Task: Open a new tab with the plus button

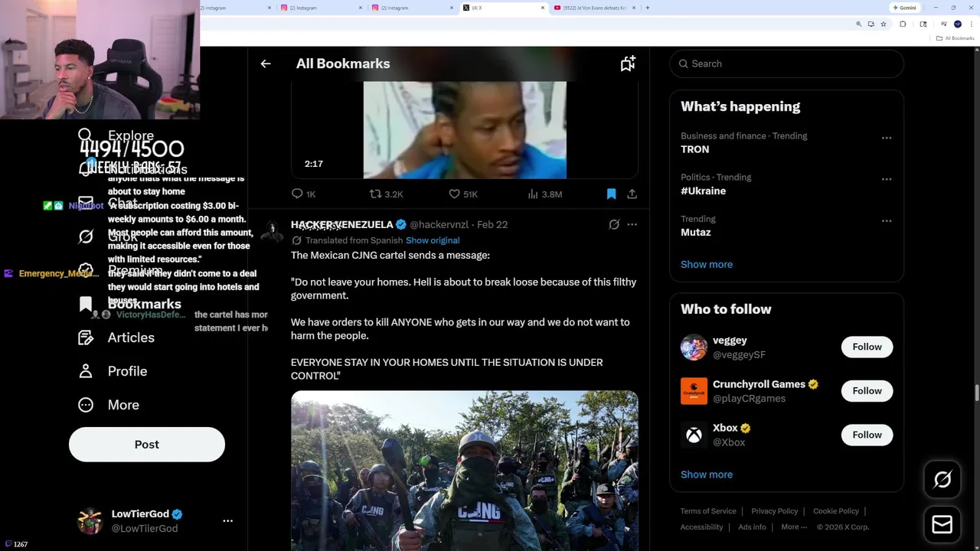Action: pyautogui.click(x=648, y=8)
